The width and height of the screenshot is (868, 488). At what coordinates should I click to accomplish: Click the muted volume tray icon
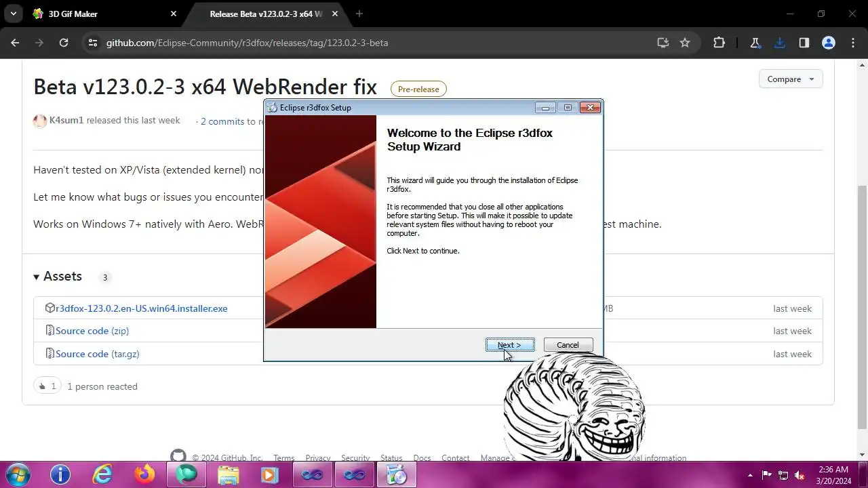click(800, 475)
